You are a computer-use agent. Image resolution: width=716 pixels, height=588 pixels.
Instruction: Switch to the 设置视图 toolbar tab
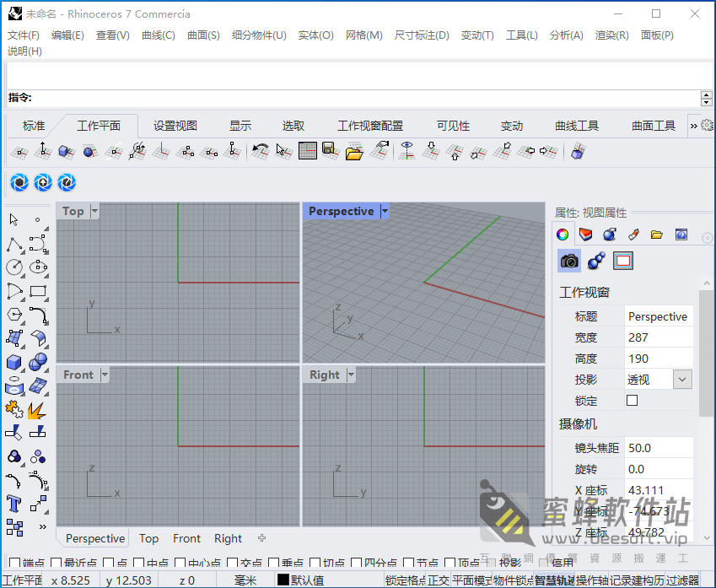pyautogui.click(x=175, y=126)
